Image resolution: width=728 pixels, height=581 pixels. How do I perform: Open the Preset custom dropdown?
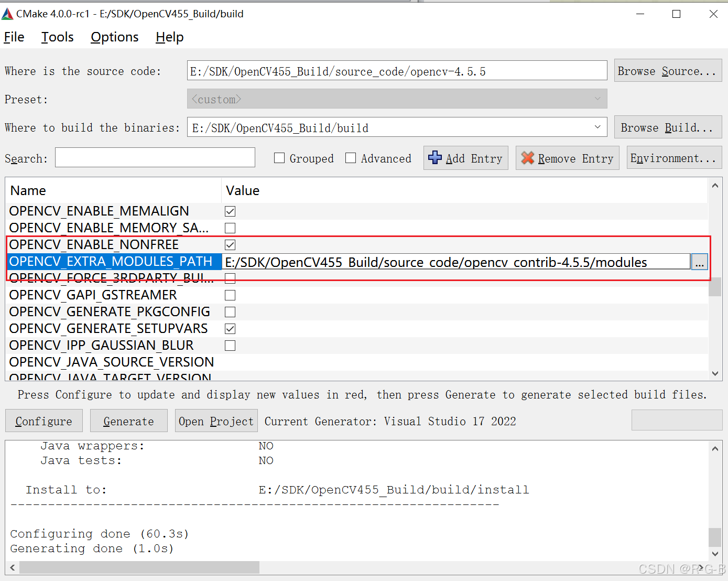(397, 99)
